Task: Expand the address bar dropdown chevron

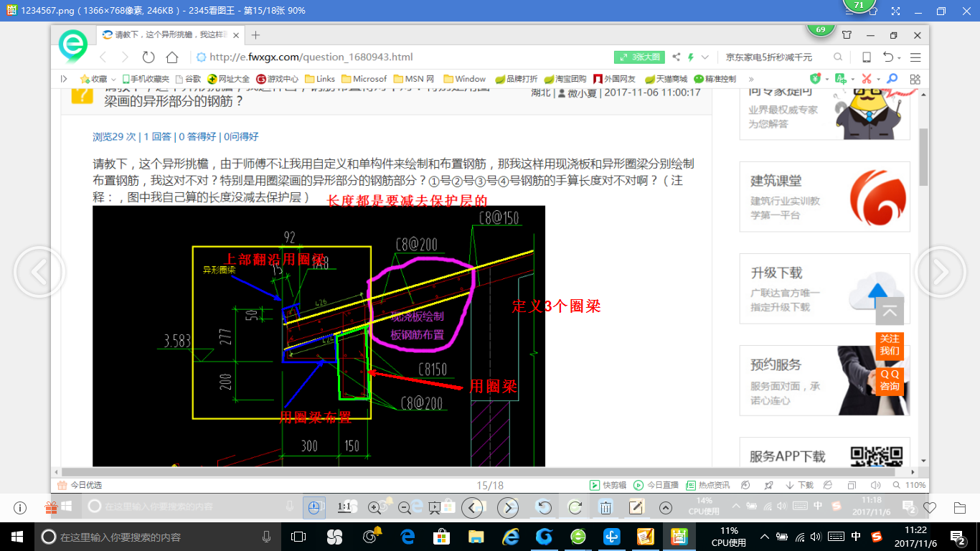Action: point(705,57)
